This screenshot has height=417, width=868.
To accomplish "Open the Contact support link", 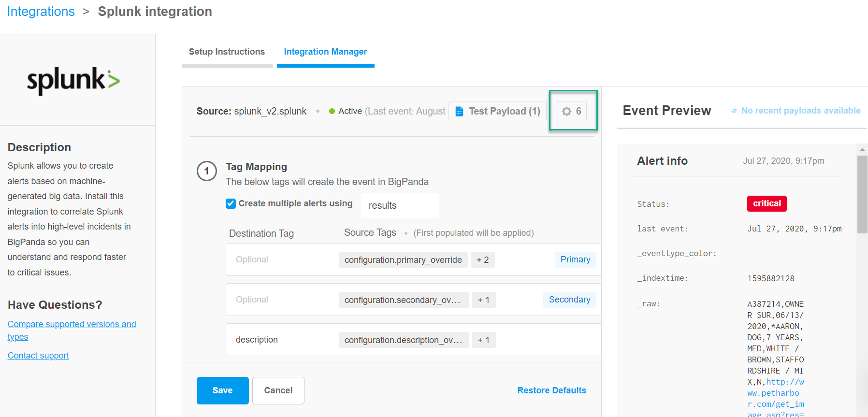I will 38,356.
